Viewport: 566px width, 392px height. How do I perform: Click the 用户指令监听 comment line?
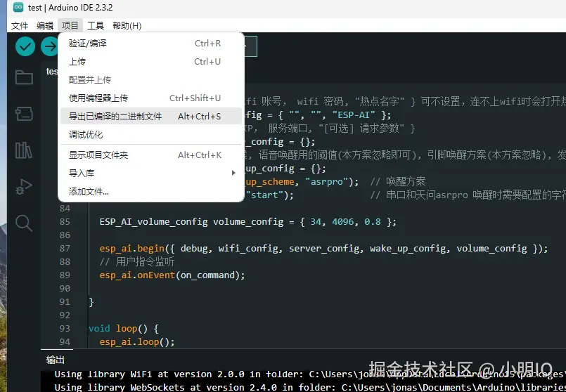point(137,262)
